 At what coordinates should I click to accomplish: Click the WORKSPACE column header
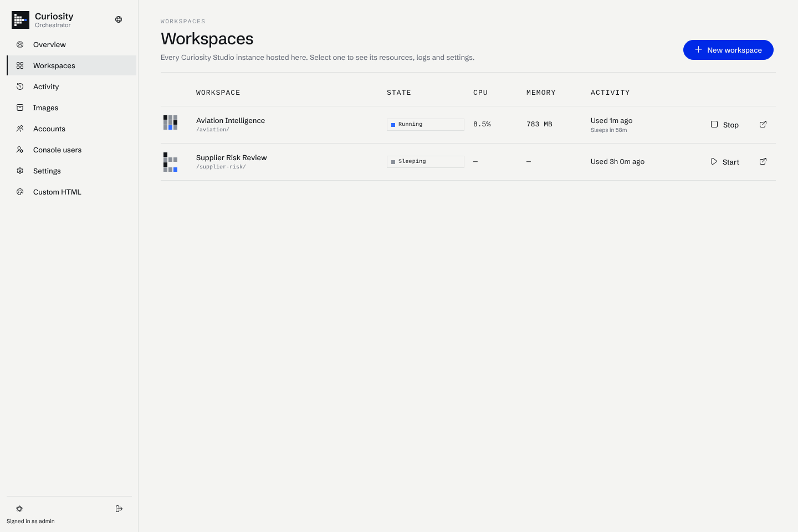click(218, 93)
